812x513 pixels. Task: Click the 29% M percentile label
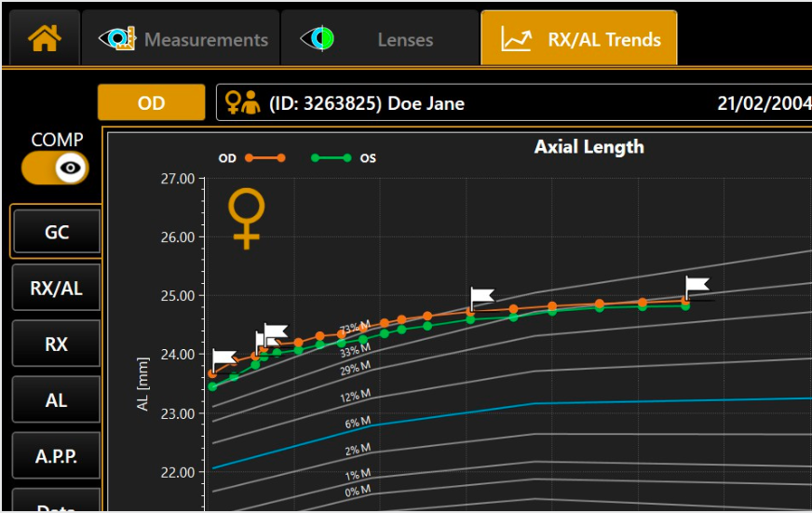pos(356,368)
